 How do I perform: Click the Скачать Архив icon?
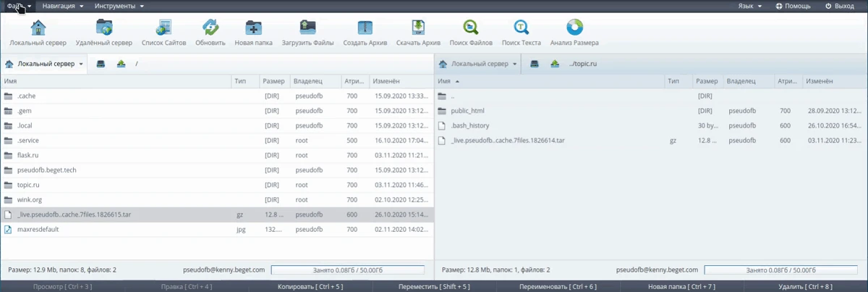[x=418, y=28]
